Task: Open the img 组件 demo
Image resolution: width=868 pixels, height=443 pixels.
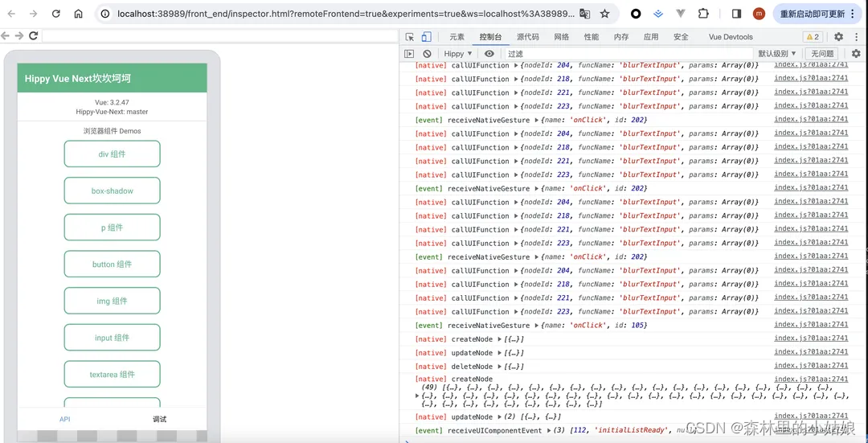Action: pos(112,301)
